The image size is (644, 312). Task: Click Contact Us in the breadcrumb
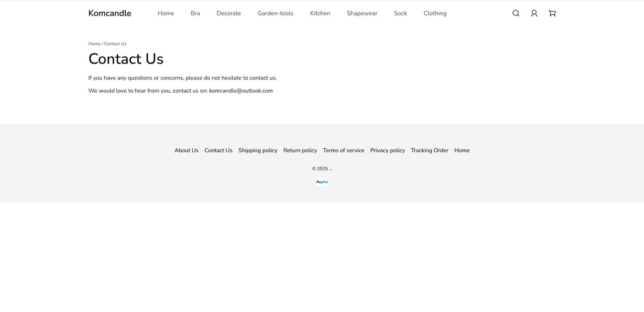115,44
